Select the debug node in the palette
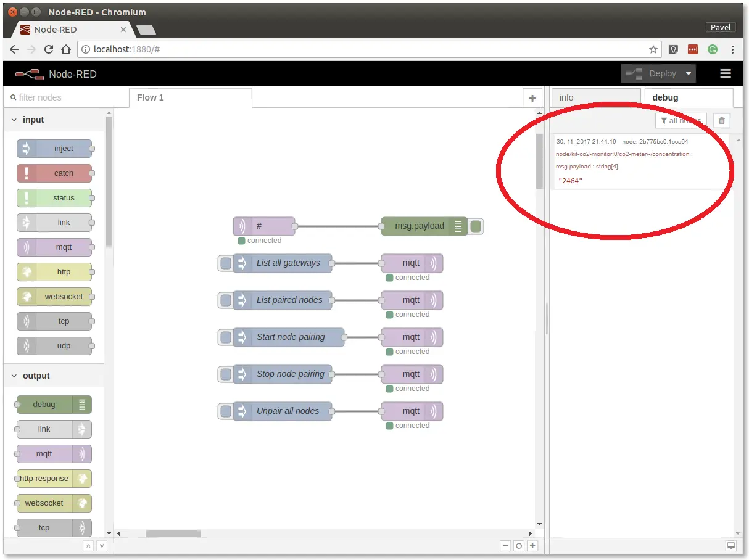This screenshot has height=560, width=749. pyautogui.click(x=54, y=405)
